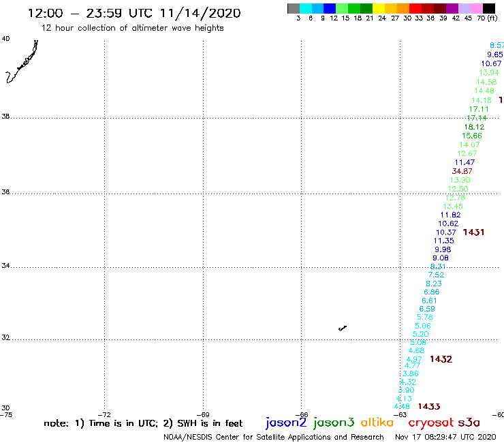Click the 14.07 wave height value
The image size is (504, 443).
coord(469,144)
